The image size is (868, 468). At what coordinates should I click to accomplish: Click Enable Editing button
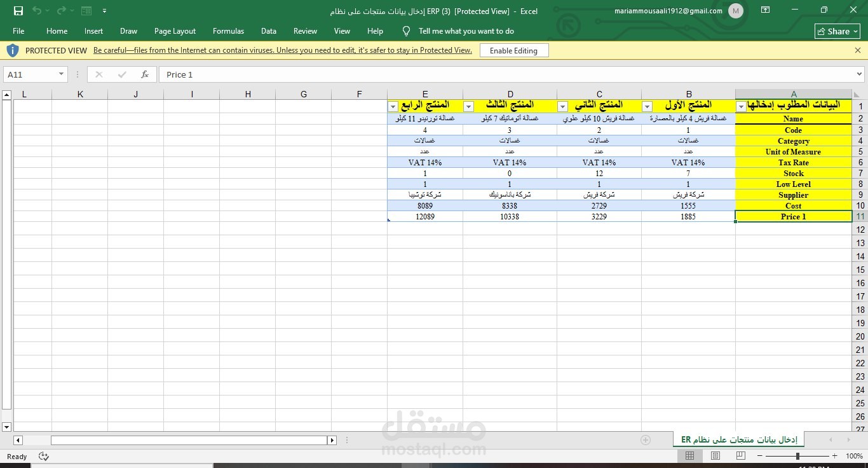coord(513,50)
